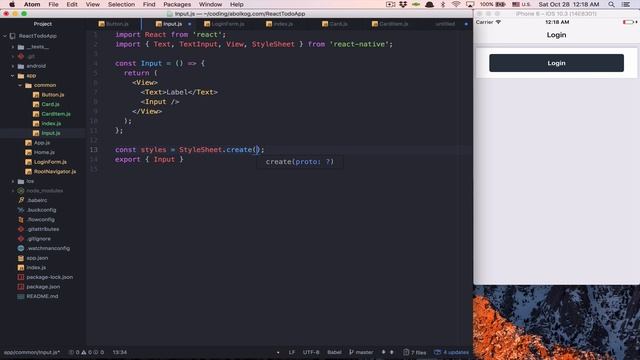This screenshot has height=360, width=640.
Task: Click Babel grammar selector
Action: pos(334,352)
